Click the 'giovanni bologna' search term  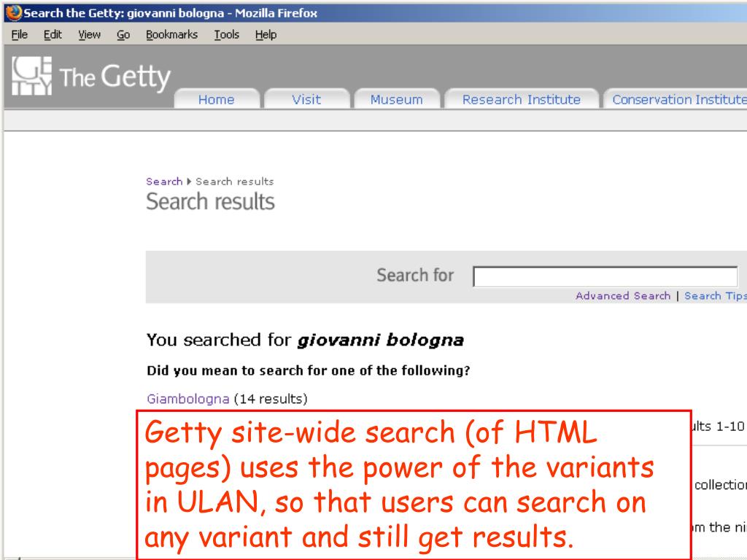(x=380, y=340)
